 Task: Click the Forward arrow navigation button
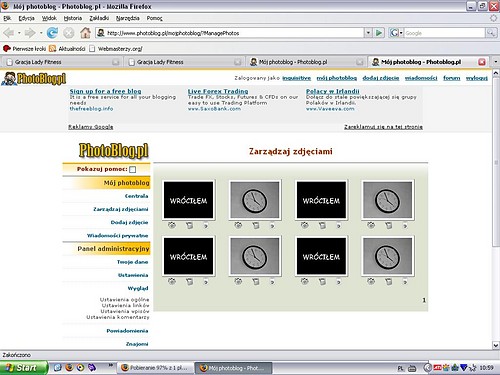(x=30, y=33)
